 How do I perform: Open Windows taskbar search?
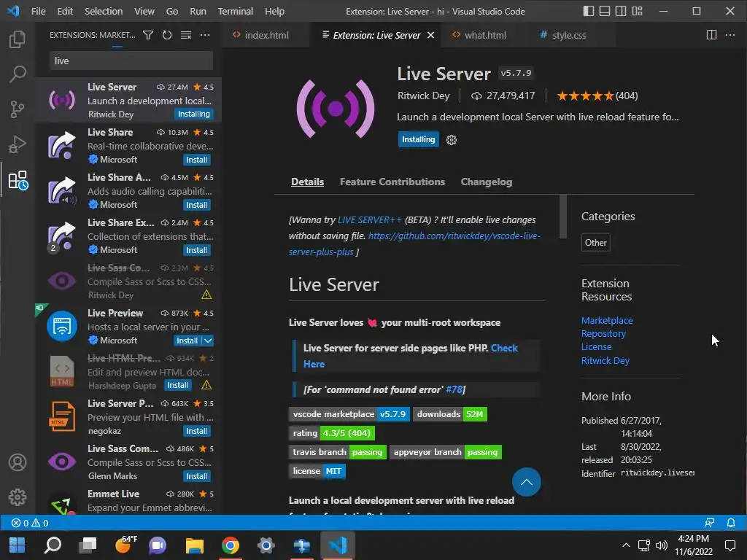pos(53,545)
